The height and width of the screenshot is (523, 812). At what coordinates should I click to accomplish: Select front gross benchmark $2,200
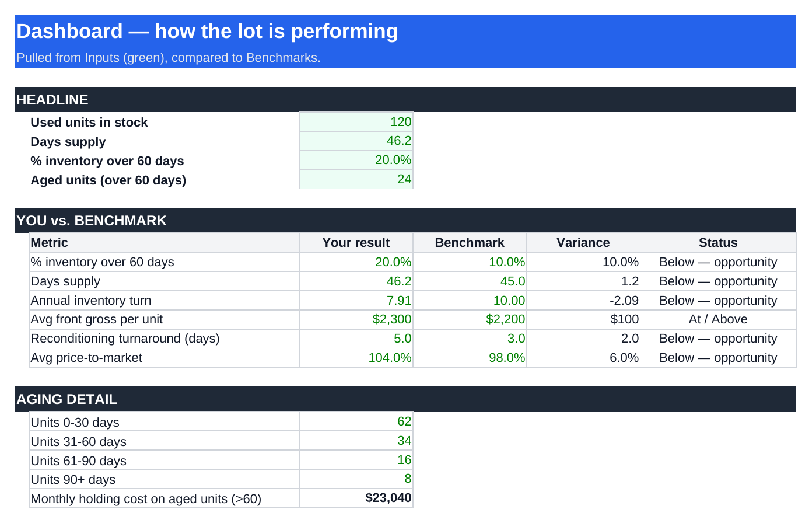tap(470, 319)
